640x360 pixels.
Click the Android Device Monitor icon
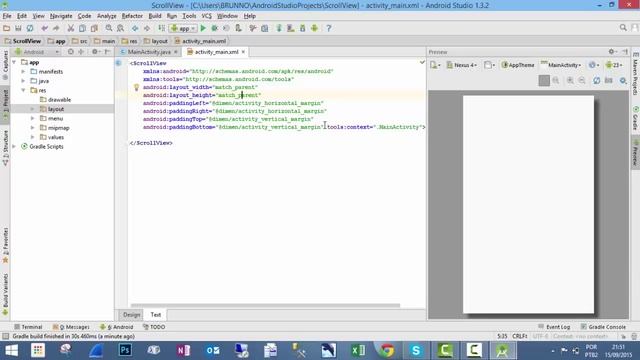(x=314, y=28)
